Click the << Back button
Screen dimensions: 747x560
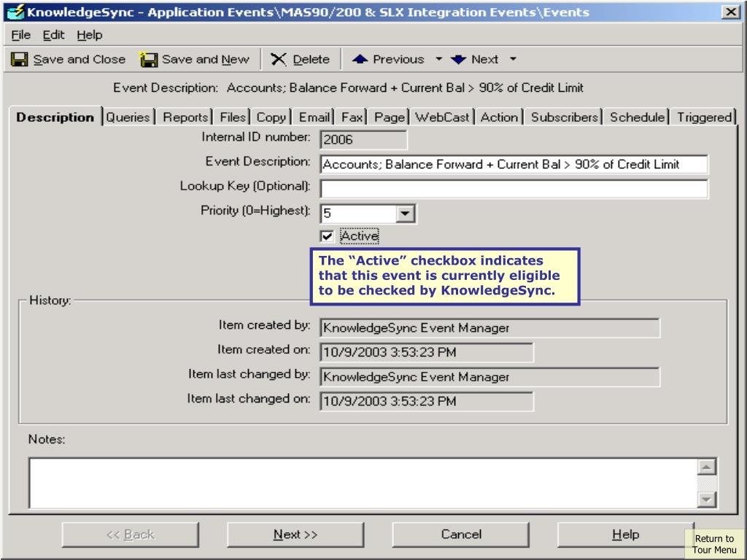click(x=130, y=534)
